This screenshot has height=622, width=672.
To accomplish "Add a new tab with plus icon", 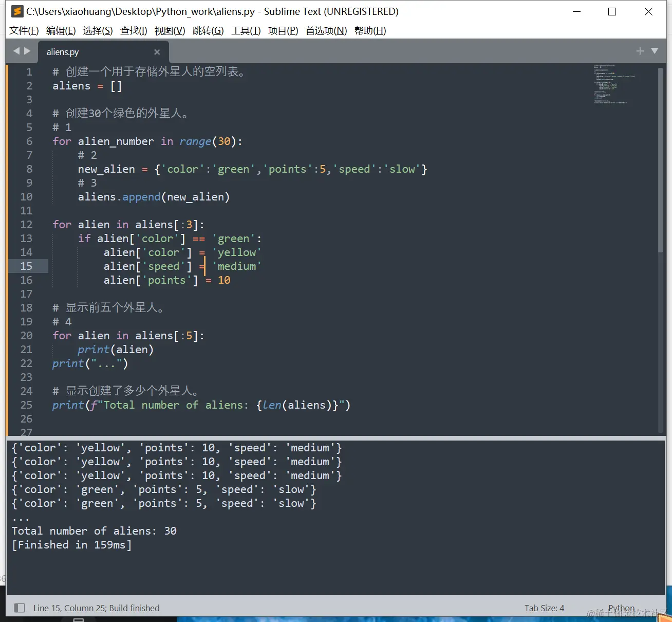I will pyautogui.click(x=640, y=51).
